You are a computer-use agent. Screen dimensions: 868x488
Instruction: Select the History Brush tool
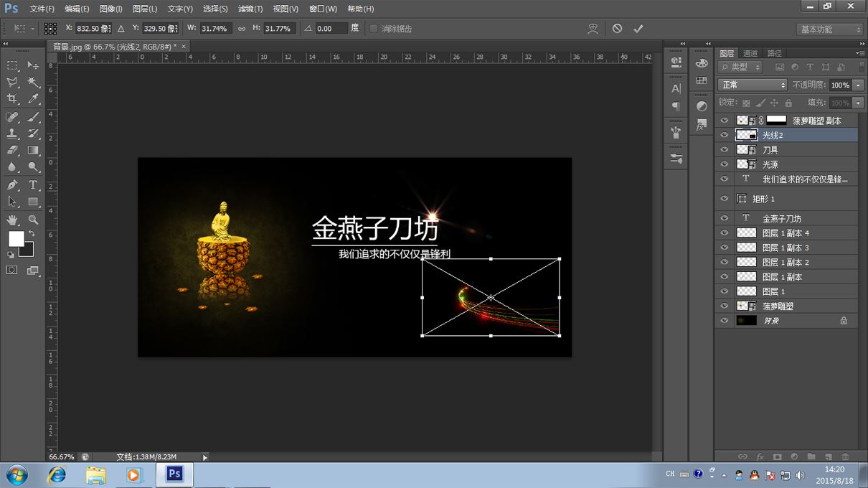coord(33,133)
